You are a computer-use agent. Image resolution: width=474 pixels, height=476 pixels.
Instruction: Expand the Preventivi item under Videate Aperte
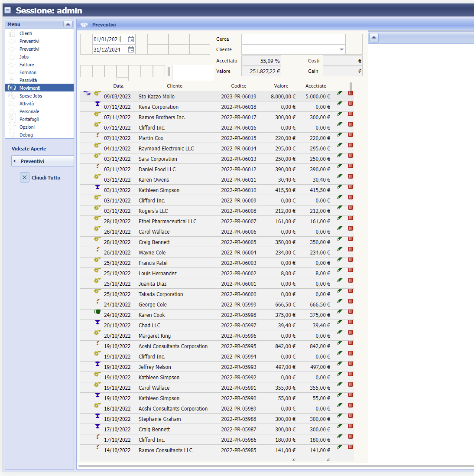[x=15, y=161]
